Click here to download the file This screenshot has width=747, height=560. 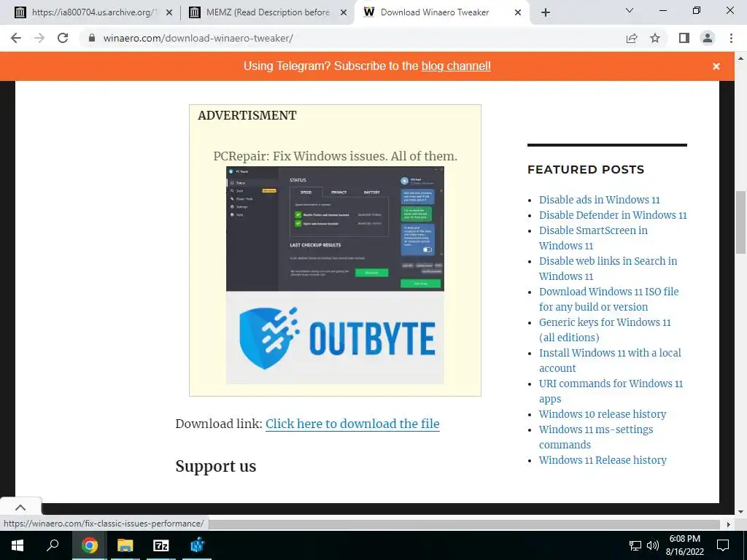click(x=352, y=424)
